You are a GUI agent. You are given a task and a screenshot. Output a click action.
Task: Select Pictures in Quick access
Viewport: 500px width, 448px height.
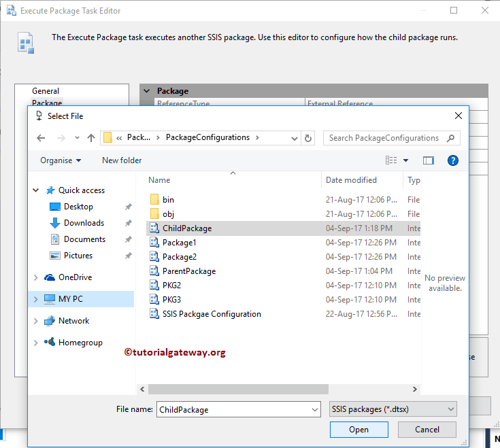[x=78, y=255]
